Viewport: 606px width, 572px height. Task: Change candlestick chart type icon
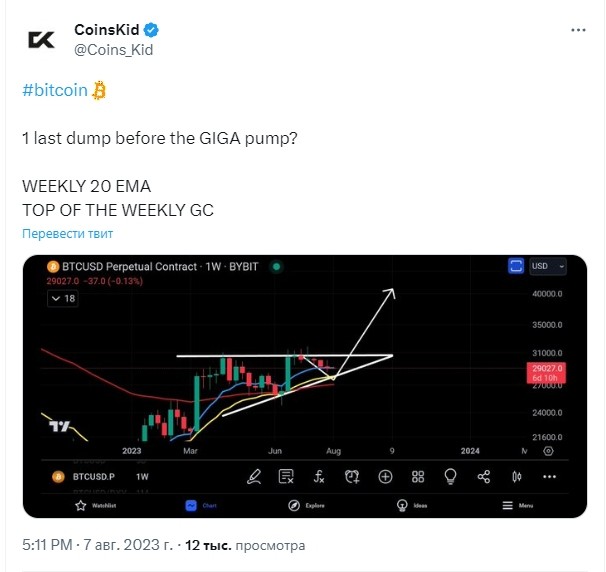pos(517,477)
